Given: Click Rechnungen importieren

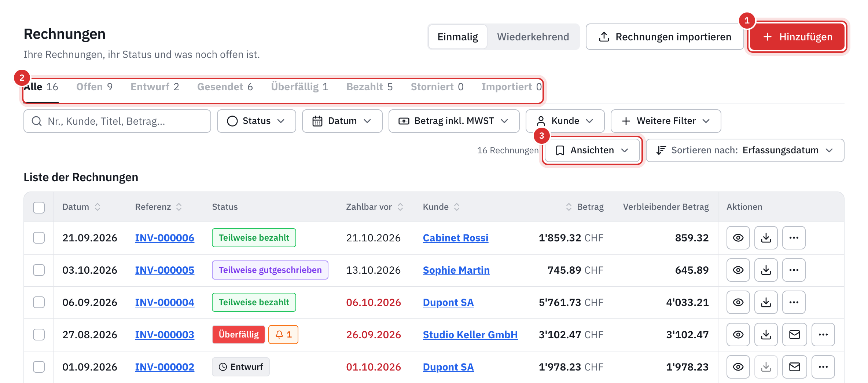Looking at the screenshot, I should (x=665, y=37).
